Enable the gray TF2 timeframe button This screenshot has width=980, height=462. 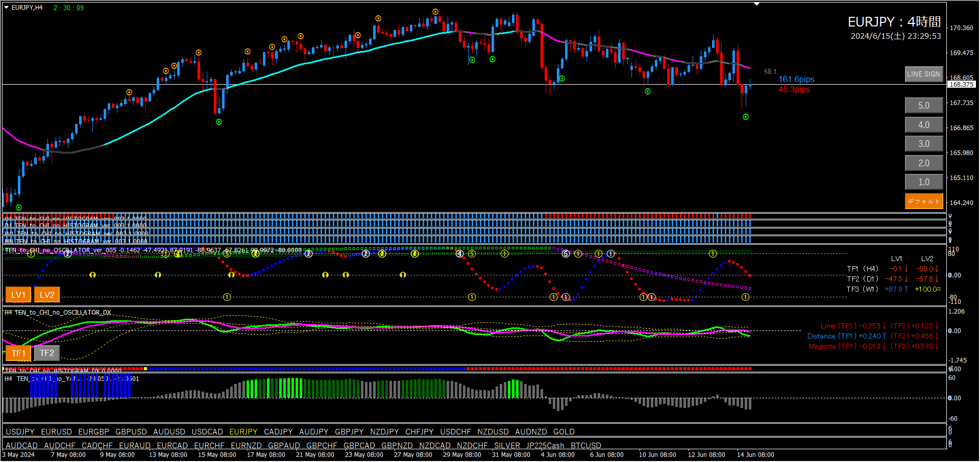(47, 353)
